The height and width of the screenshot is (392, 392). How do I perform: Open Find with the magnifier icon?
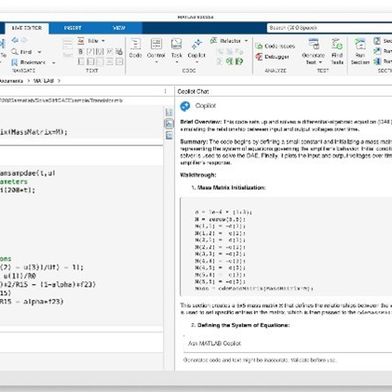[x=15, y=52]
